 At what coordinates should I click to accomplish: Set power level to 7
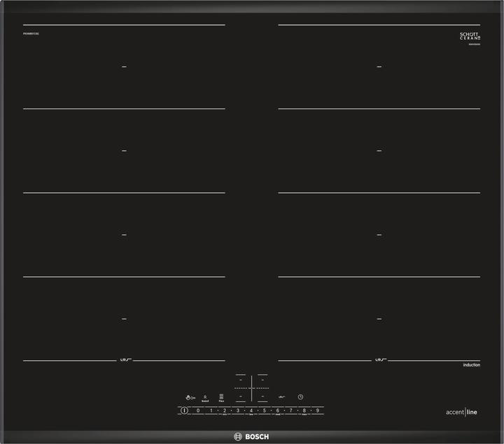[291, 410]
